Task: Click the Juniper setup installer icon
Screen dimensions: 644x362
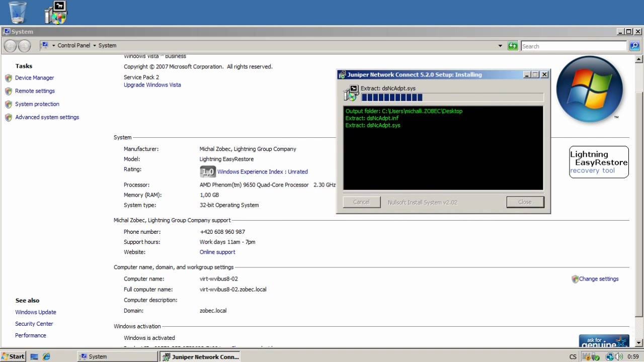Action: tap(351, 93)
